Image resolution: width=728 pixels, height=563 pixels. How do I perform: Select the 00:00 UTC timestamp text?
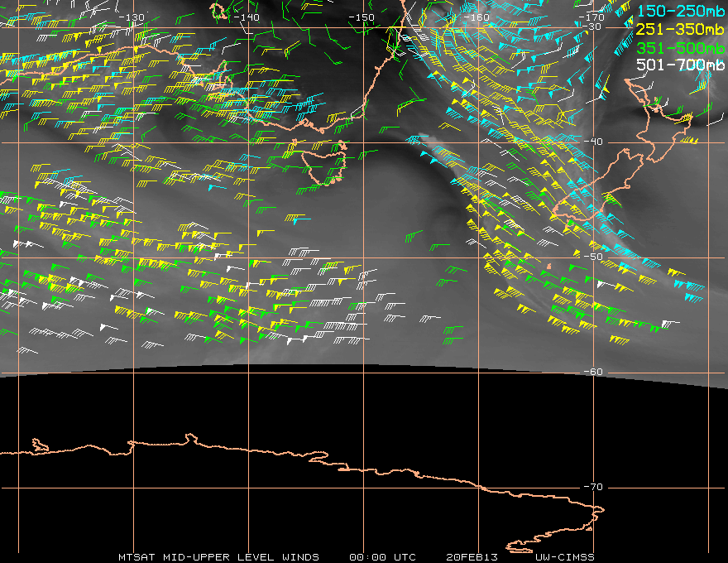coord(382,557)
